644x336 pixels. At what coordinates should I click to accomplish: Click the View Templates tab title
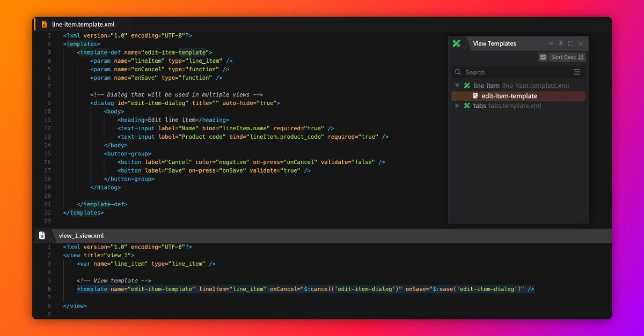(x=494, y=44)
